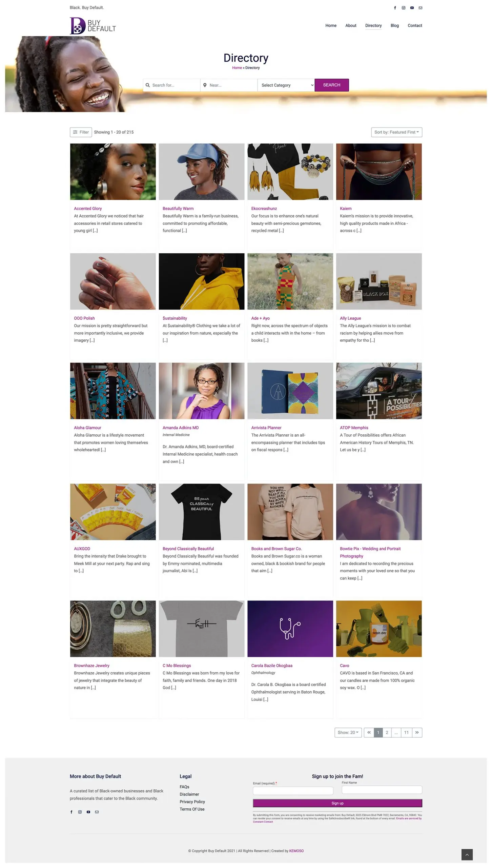Screen dimensions: 492x868
Task: Click the Search for... input field
Action: tap(171, 85)
